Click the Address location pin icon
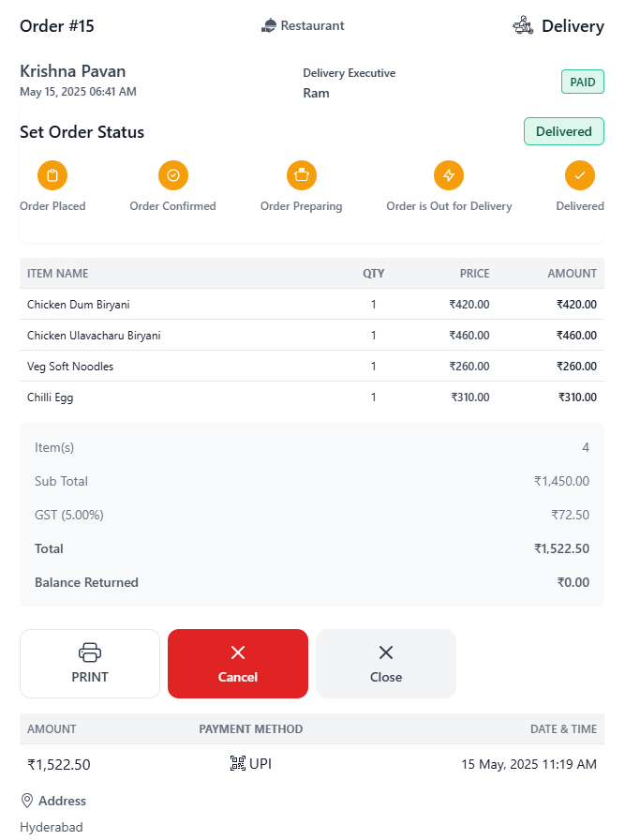 click(27, 801)
